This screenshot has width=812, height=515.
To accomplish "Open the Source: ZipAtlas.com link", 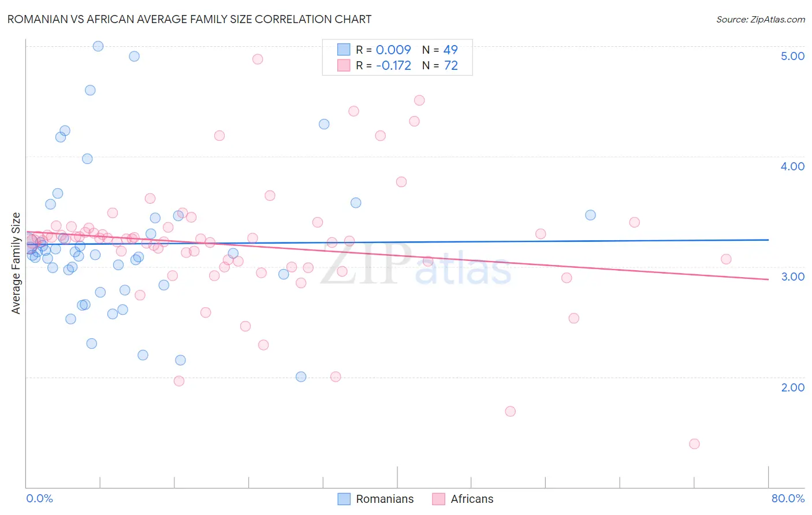I will (761, 19).
